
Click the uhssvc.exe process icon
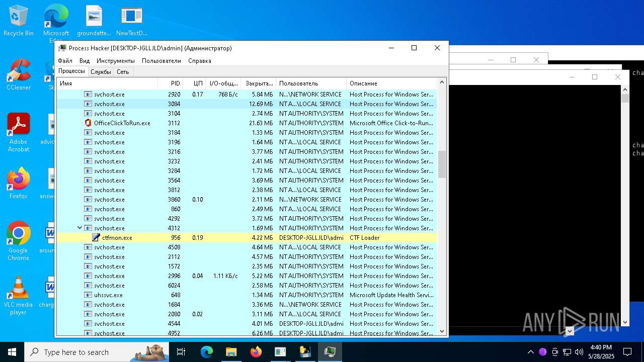tap(88, 295)
